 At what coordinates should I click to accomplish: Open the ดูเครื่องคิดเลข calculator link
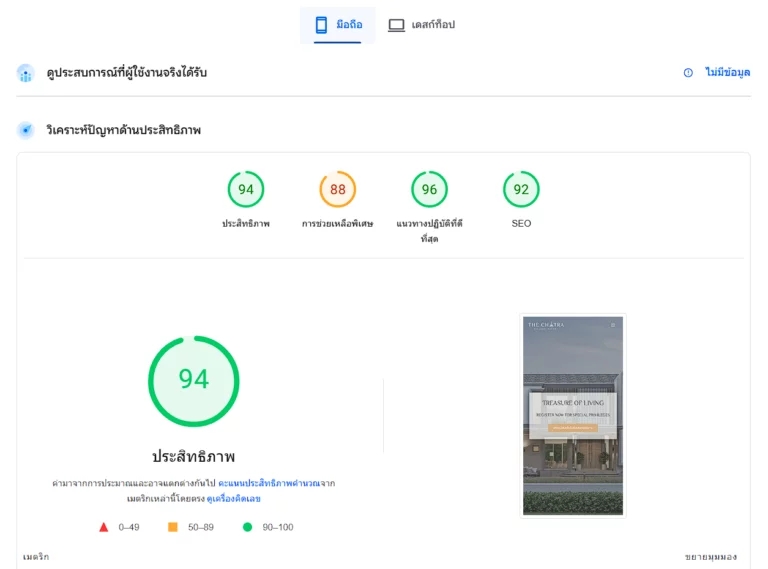pyautogui.click(x=234, y=498)
